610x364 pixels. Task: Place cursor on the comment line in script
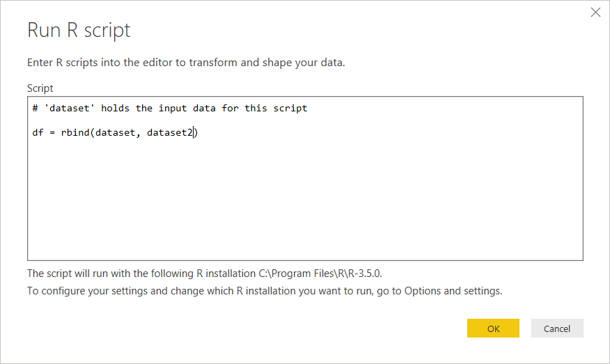pos(170,109)
